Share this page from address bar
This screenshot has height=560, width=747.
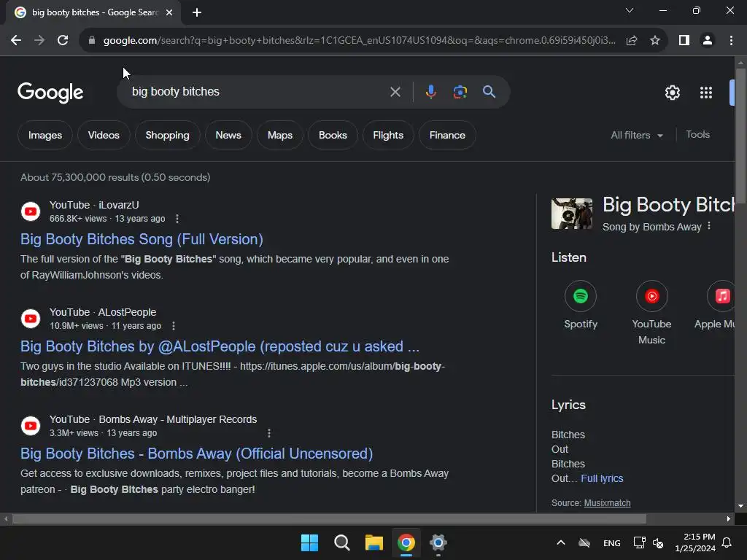(x=632, y=41)
